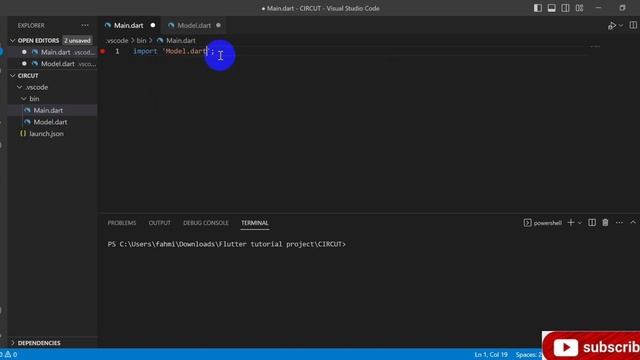
Task: Switch to Main.dart editor tab
Action: point(129,25)
